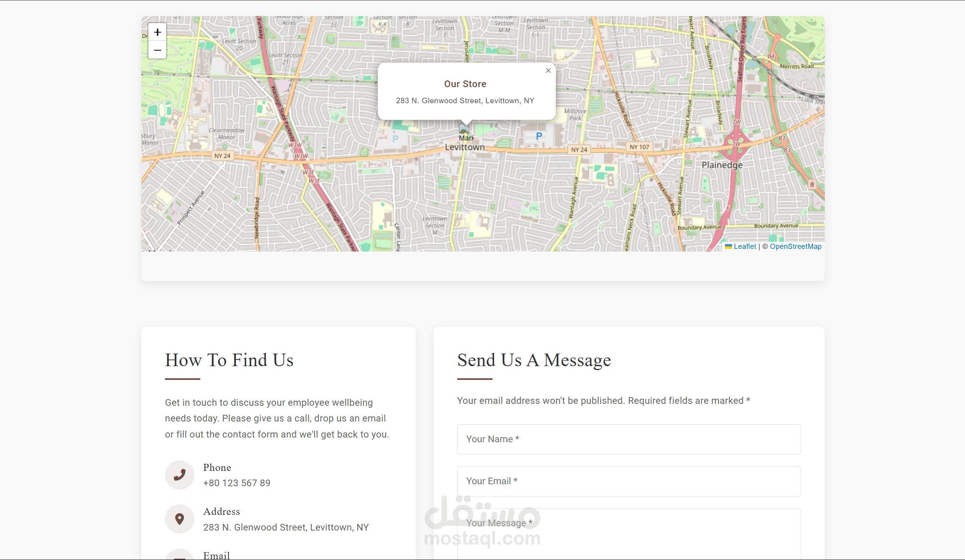Zoom in on the map
The image size is (965, 560).
157,32
